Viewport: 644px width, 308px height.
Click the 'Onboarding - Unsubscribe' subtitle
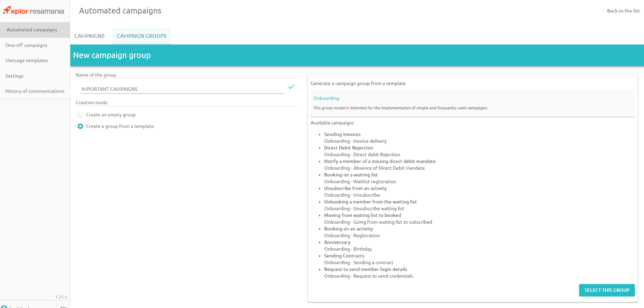(352, 195)
